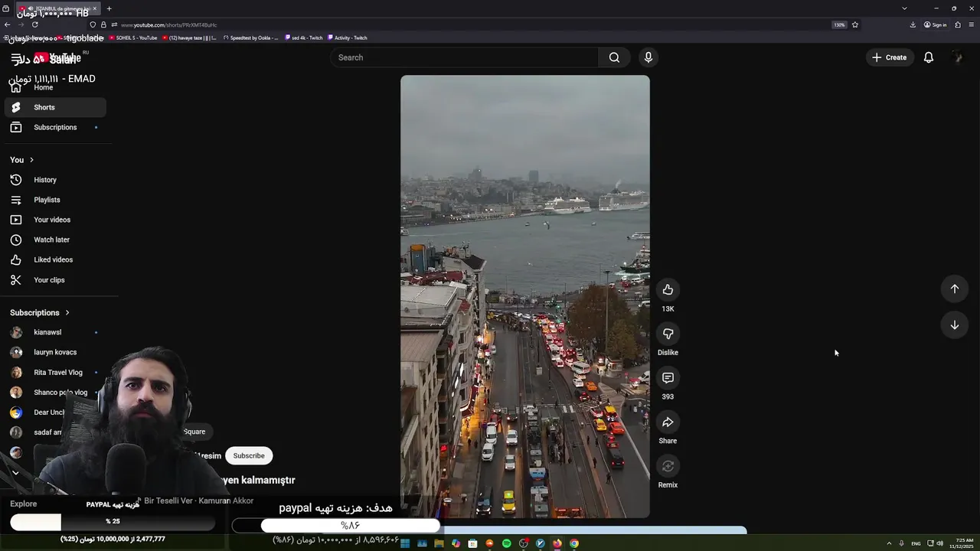Viewport: 980px width, 551px height.
Task: Open the sed 4k - Twitch bookmark
Action: (304, 37)
